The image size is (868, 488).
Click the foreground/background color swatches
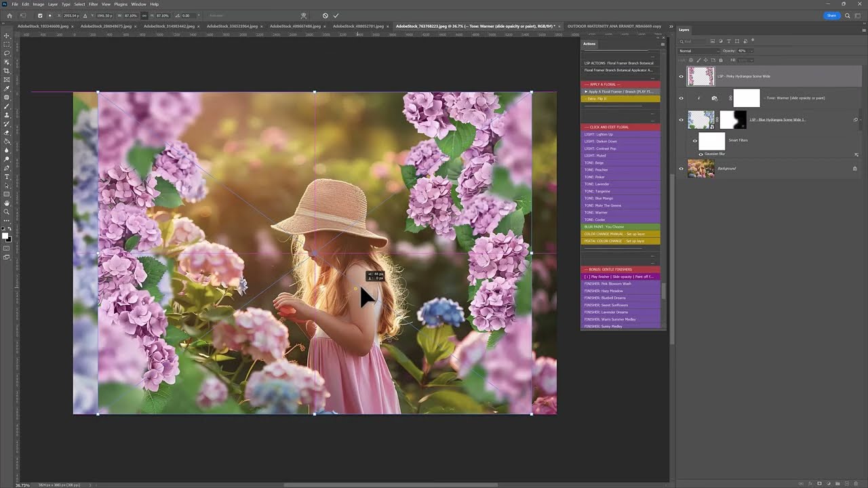[7, 237]
